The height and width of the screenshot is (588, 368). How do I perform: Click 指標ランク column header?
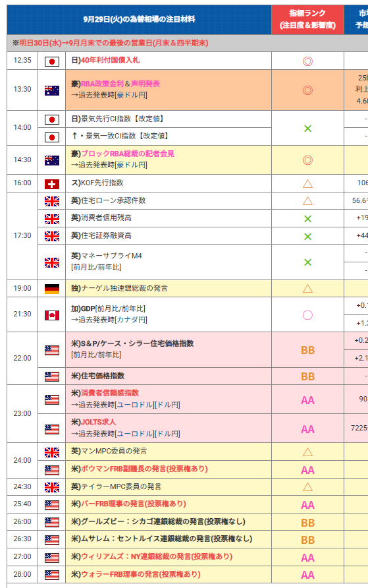(307, 20)
